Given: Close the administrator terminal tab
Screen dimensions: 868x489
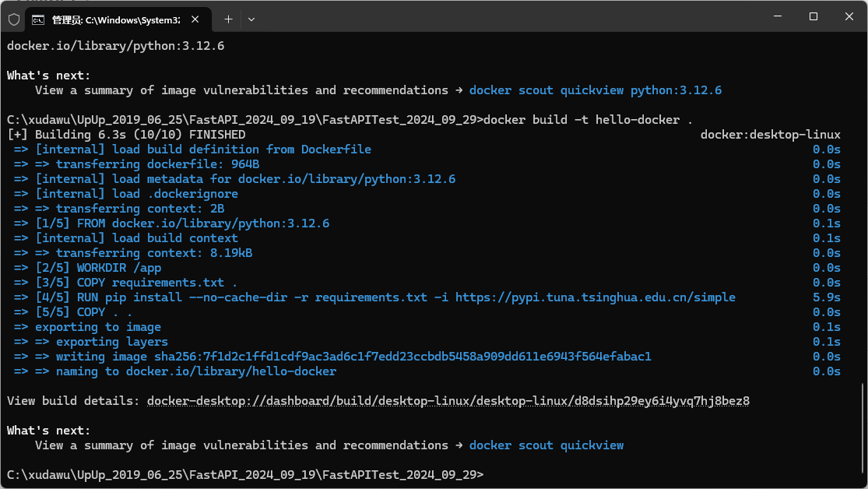Looking at the screenshot, I should point(195,19).
